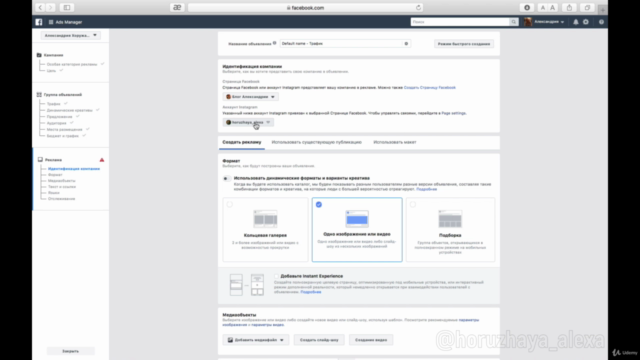The image size is (640, 360).
Task: Open Медиаобъекты in the sidebar tree
Action: pyautogui.click(x=62, y=181)
